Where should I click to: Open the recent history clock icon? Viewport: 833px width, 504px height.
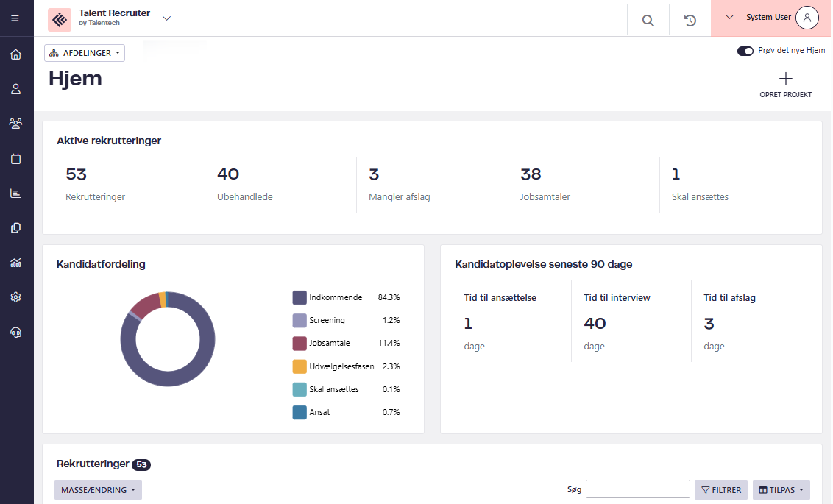[x=690, y=21]
